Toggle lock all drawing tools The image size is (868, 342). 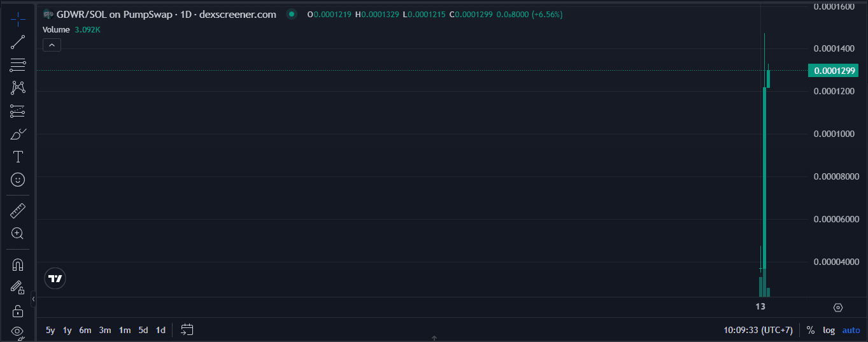[18, 311]
